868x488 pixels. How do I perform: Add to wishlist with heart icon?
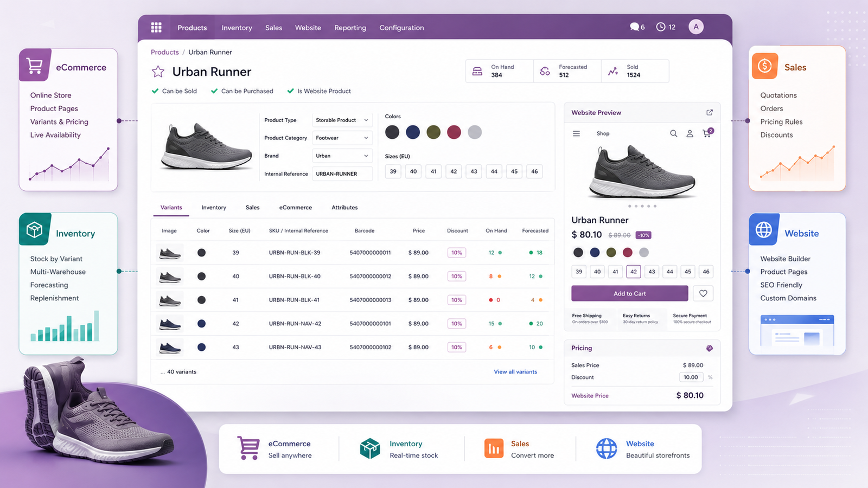(703, 293)
